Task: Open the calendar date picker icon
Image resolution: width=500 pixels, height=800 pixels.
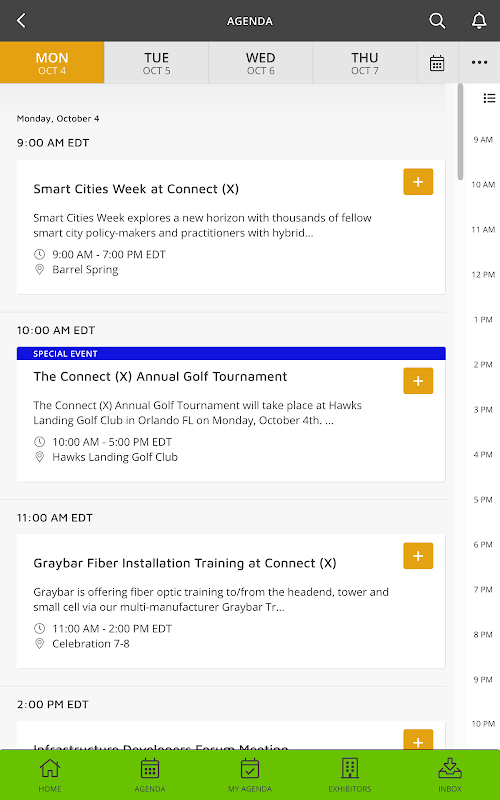Action: [x=437, y=63]
